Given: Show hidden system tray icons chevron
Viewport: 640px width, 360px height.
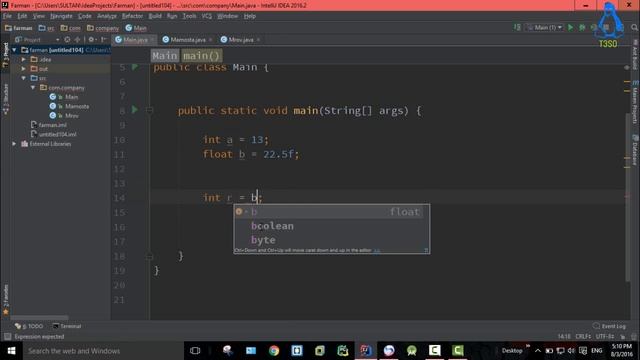Looking at the screenshot, I should coord(538,351).
